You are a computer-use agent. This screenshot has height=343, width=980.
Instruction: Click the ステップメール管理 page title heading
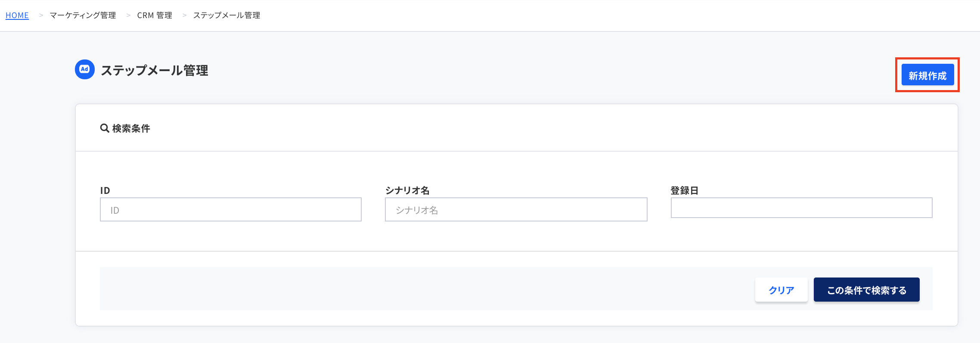[x=155, y=70]
